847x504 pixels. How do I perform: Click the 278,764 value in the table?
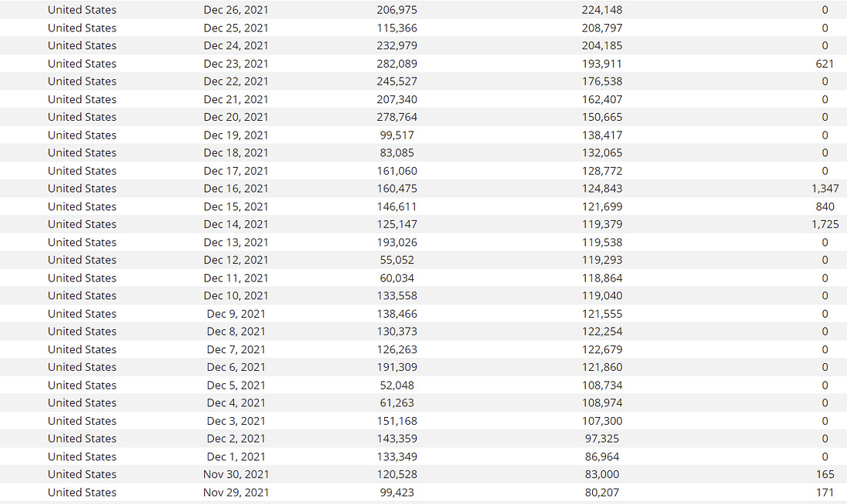[397, 117]
